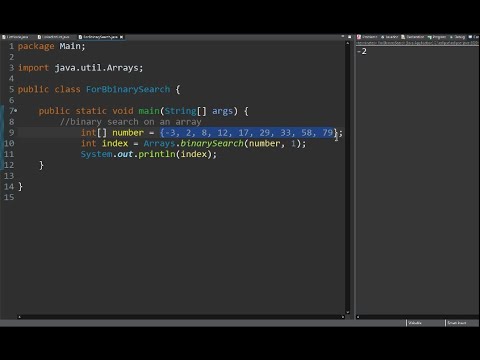Open the first editor tab on the left
The image size is (480, 360).
tap(16, 37)
